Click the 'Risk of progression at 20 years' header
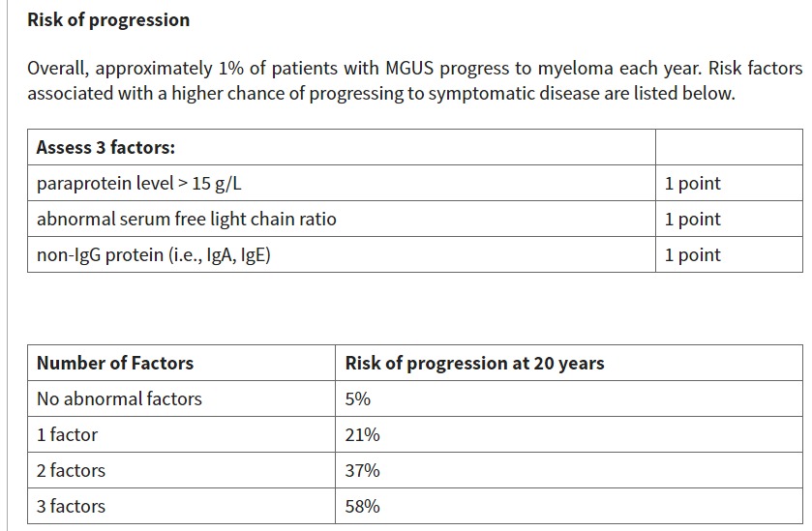This screenshot has height=531, width=812. tap(474, 364)
